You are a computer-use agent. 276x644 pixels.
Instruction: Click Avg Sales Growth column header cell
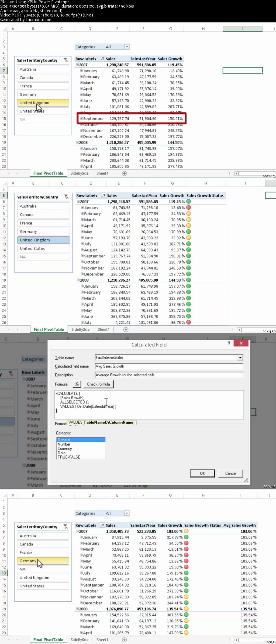(240, 525)
